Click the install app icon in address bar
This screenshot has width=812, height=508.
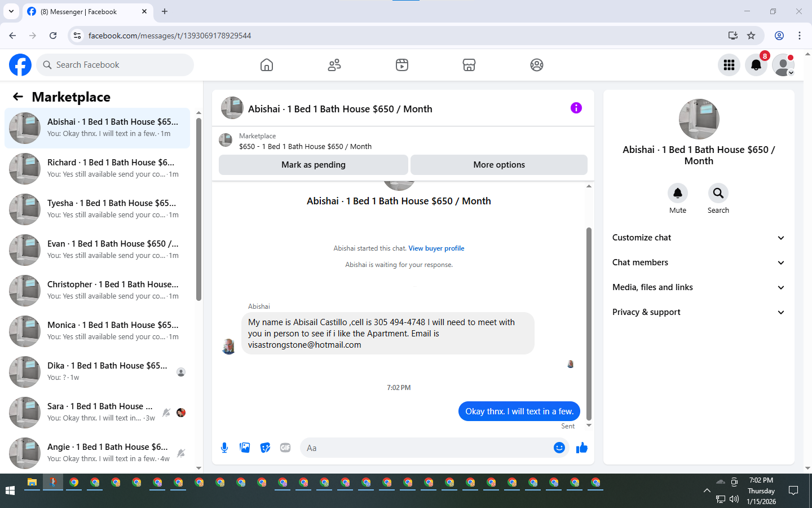[733, 36]
